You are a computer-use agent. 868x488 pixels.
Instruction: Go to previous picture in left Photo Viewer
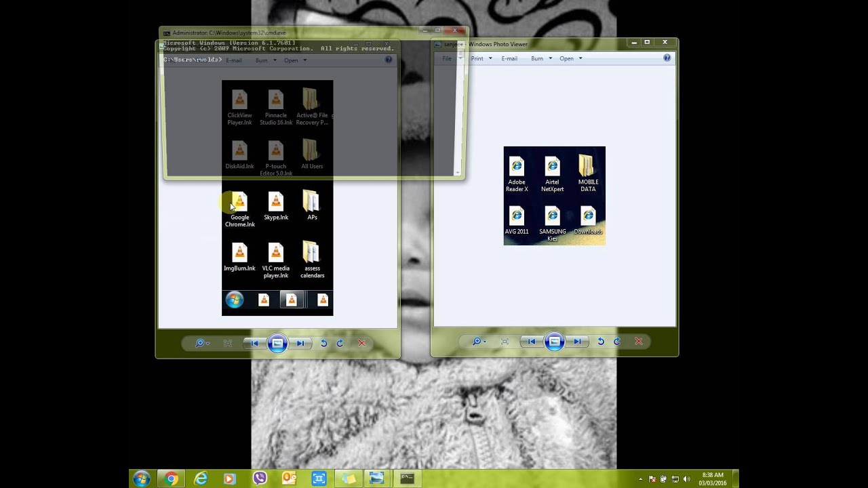click(x=254, y=343)
